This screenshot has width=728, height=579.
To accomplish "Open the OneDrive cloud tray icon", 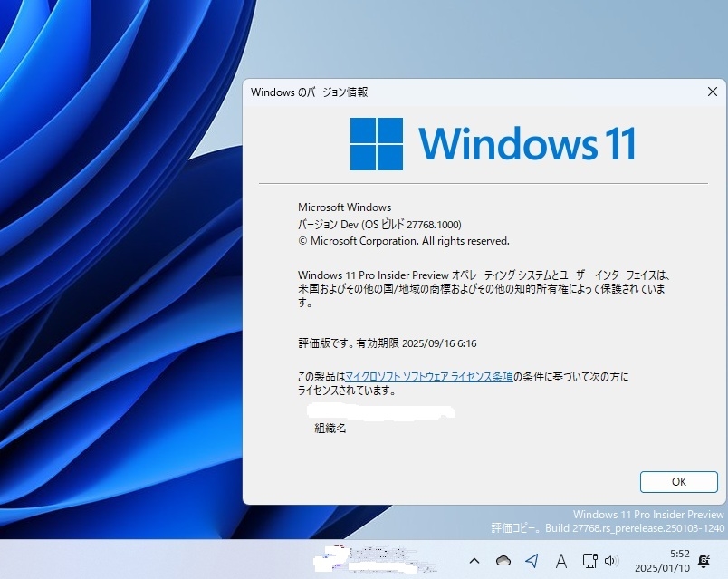I will tap(503, 562).
